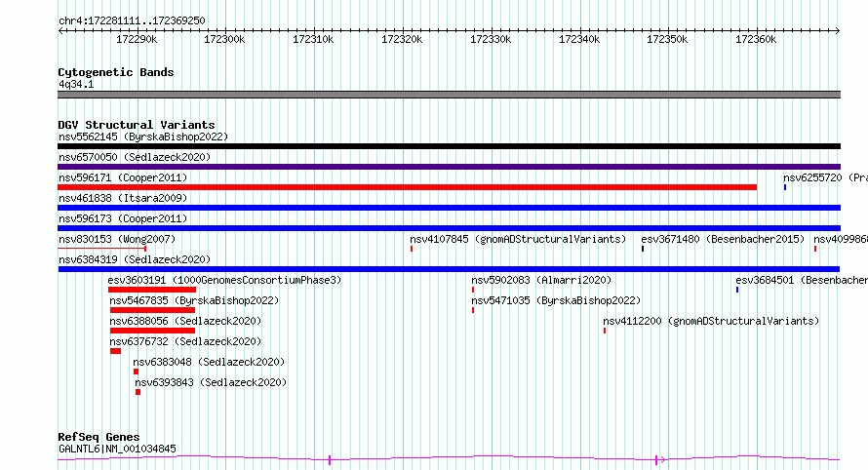Click the blue nsv596173 variant bar
The width and height of the screenshot is (868, 470).
point(449,228)
